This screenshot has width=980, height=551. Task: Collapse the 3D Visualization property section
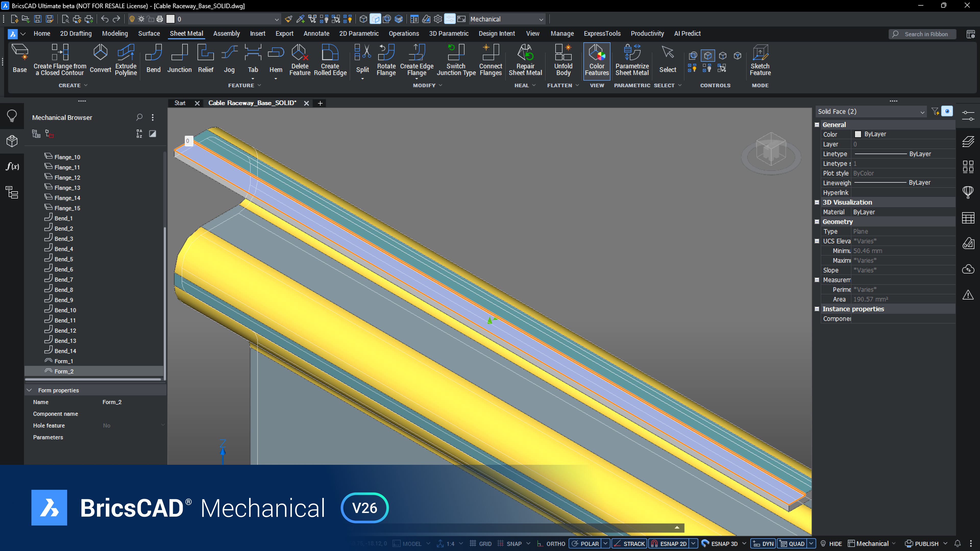[x=817, y=202]
